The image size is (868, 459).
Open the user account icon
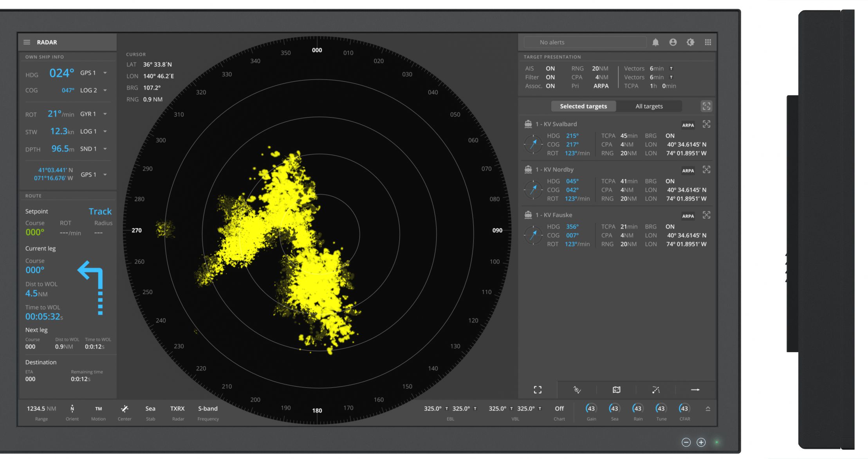tap(673, 42)
